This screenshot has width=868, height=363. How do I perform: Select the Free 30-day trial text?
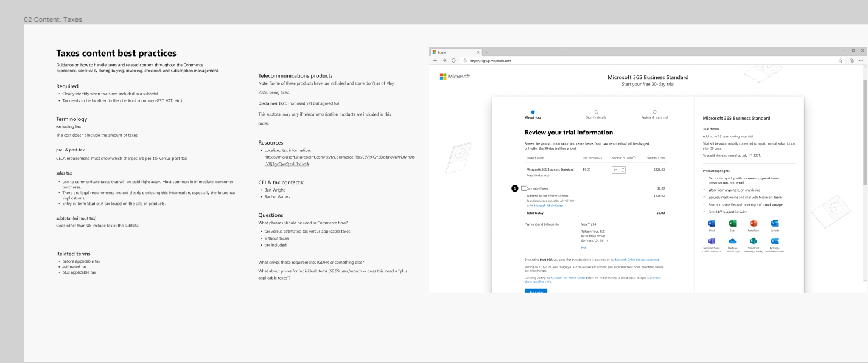(x=537, y=175)
